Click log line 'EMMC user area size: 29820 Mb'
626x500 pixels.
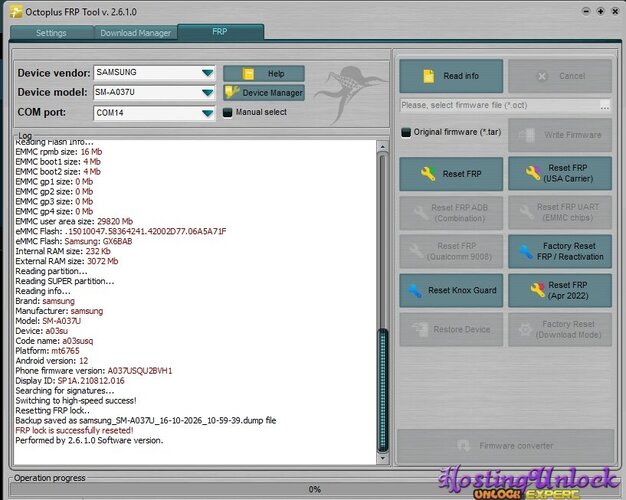74,221
